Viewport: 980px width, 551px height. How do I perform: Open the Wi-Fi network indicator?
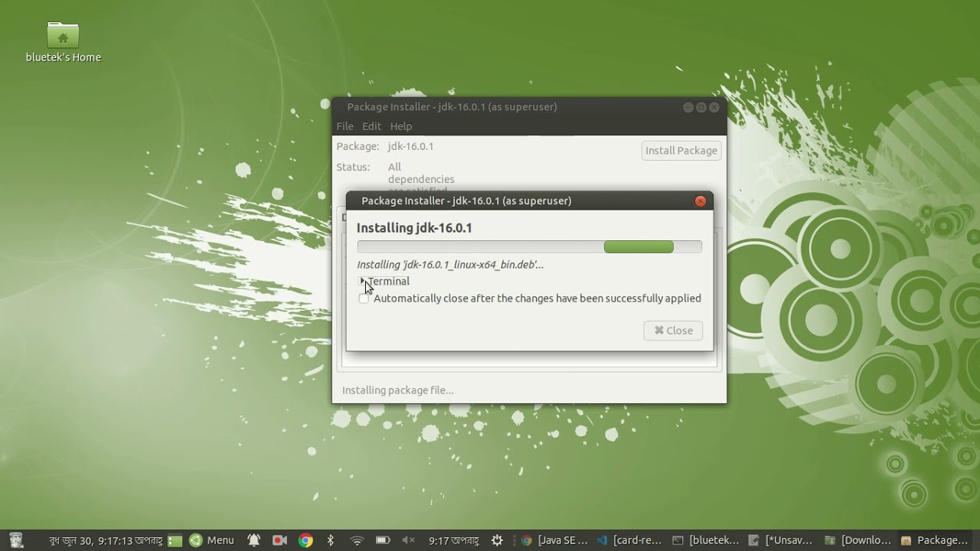pyautogui.click(x=357, y=540)
